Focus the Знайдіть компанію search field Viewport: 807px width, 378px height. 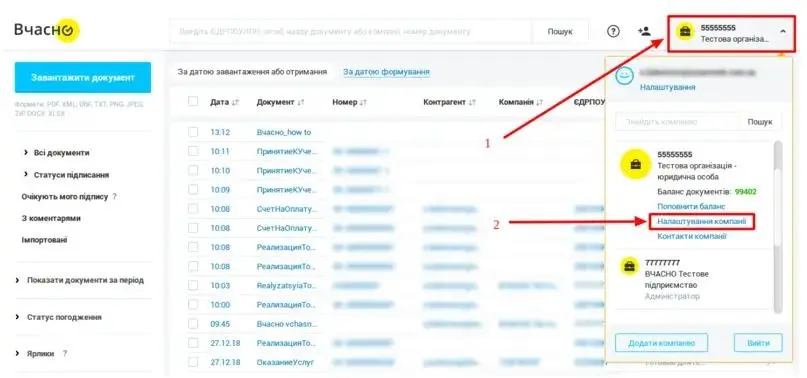click(x=677, y=122)
